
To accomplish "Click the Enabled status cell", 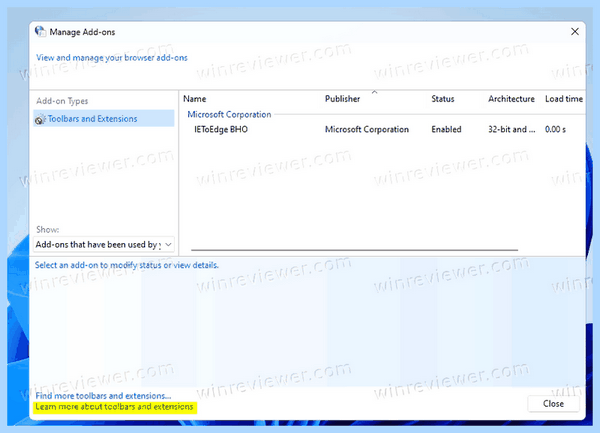I will point(447,130).
